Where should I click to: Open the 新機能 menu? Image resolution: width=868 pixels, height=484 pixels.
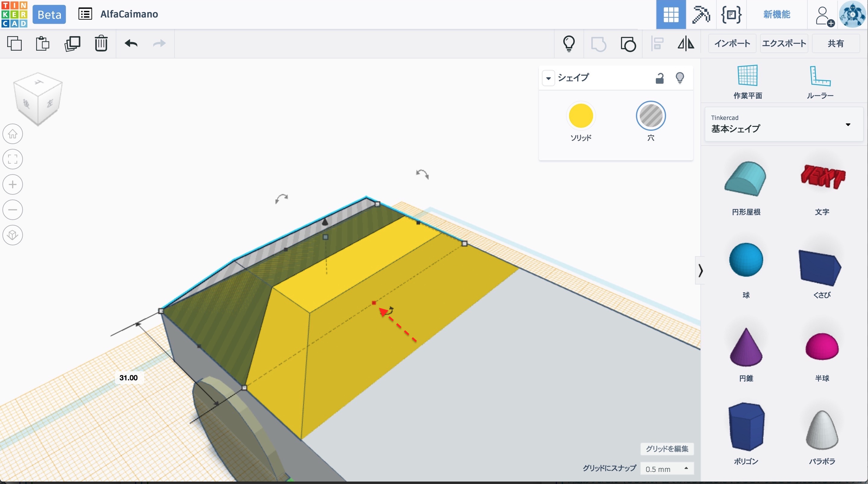click(x=776, y=14)
